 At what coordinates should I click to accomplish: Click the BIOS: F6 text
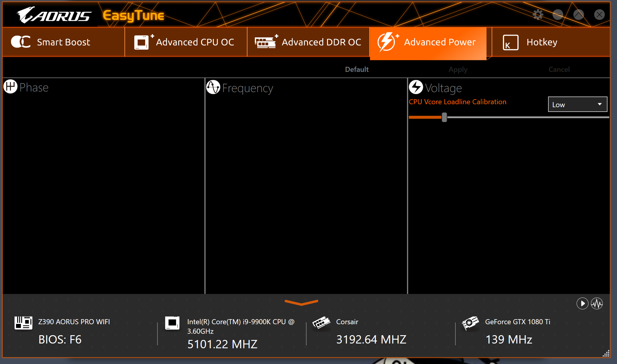[60, 339]
